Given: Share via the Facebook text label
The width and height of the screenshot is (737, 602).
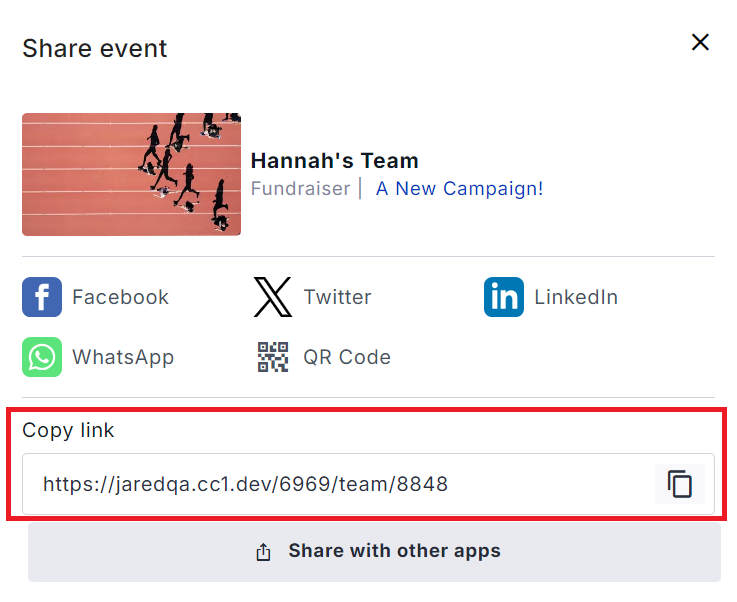Looking at the screenshot, I should (x=120, y=297).
